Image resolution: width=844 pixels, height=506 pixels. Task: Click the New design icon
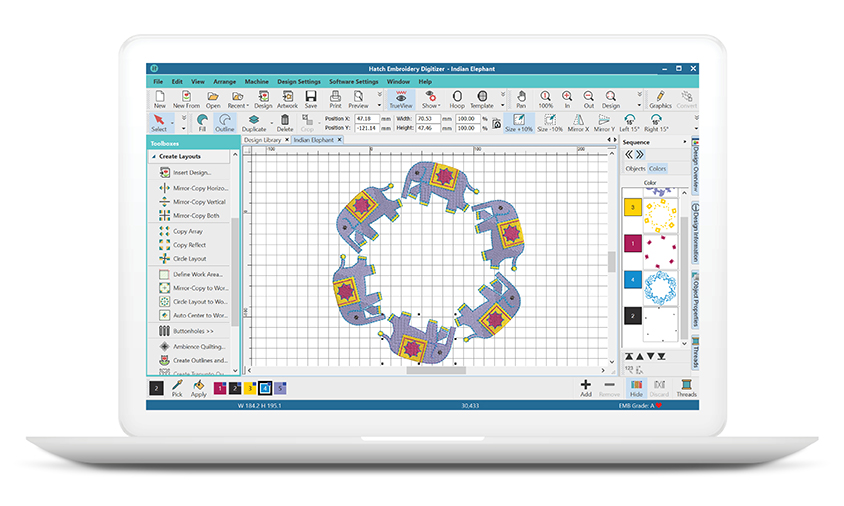coord(160,99)
